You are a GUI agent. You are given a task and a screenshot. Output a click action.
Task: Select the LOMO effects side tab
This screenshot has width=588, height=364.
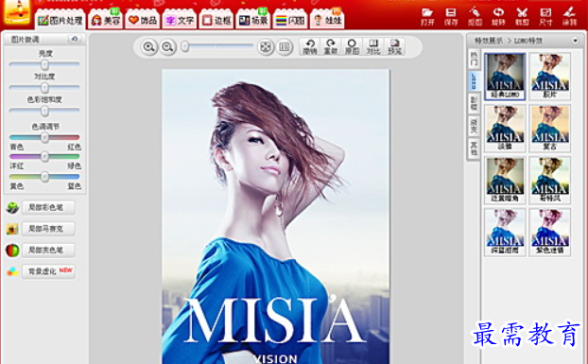point(474,81)
